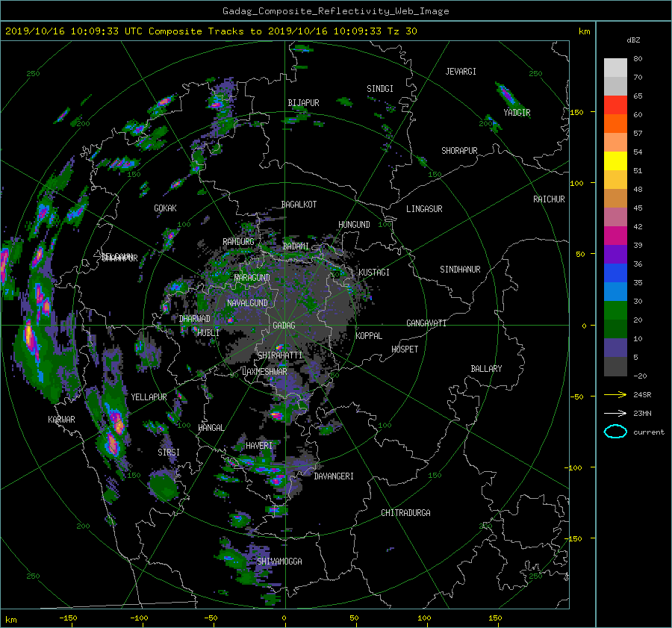Click the magenta 42 dBZ color swatch
This screenshot has width=672, height=628.
[x=615, y=236]
